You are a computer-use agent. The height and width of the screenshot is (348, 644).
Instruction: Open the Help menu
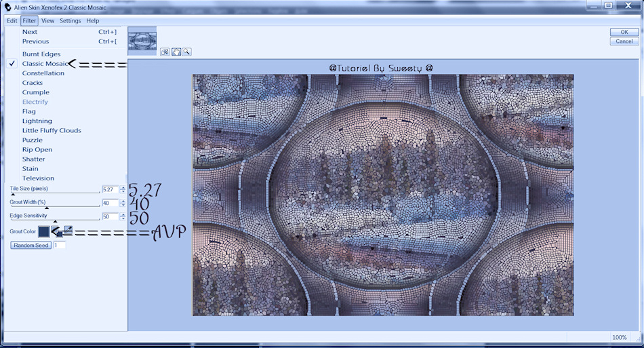click(92, 20)
